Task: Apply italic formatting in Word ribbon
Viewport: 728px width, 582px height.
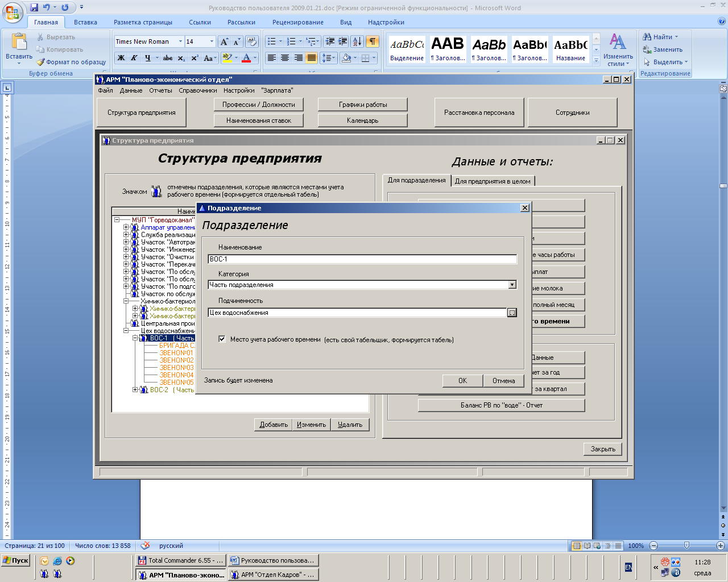Action: tap(134, 58)
